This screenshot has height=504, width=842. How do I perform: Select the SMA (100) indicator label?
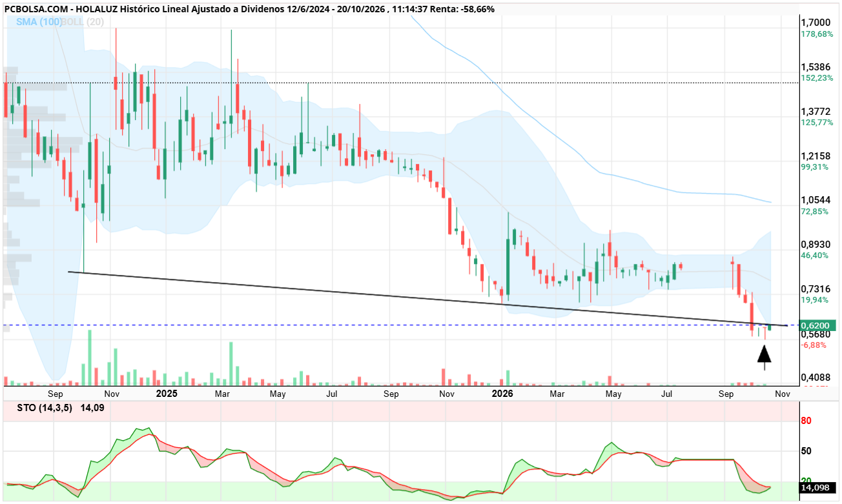pos(39,22)
